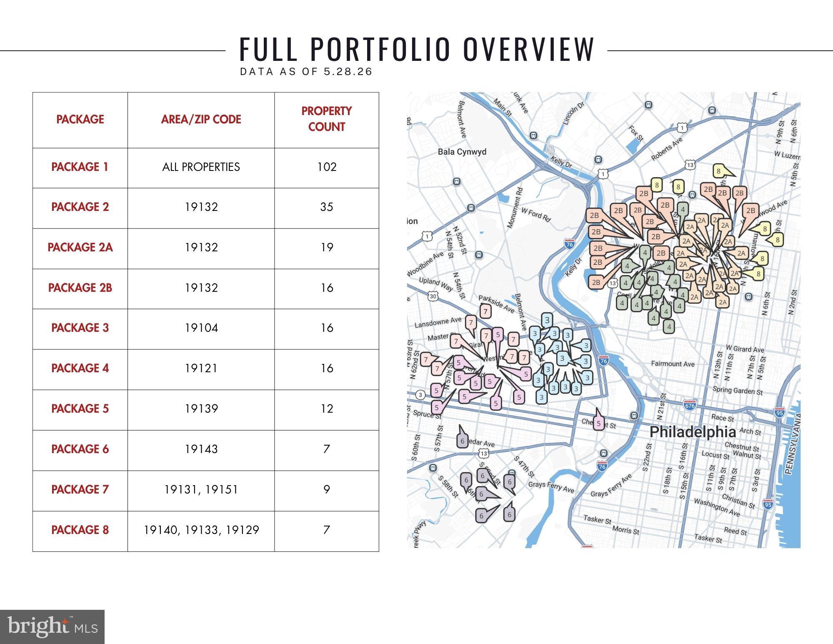Click the I-95 shield near Race St
Viewport: 833px width, 644px height.
click(x=780, y=412)
